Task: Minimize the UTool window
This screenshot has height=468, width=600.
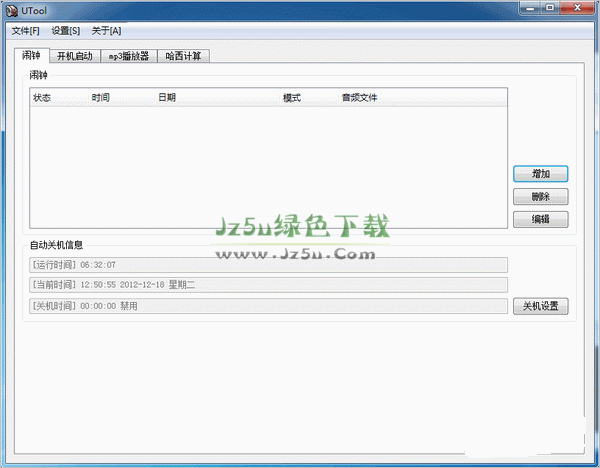Action: click(x=530, y=8)
